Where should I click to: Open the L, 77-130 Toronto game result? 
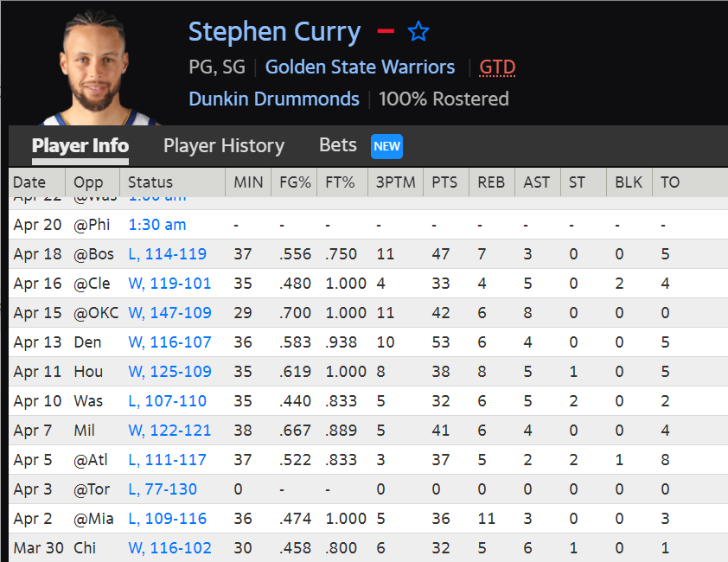pyautogui.click(x=163, y=489)
